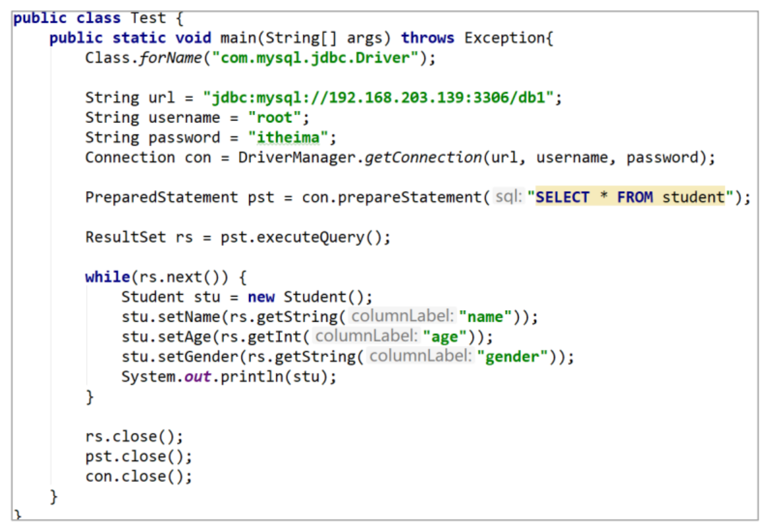Click "void" keyword in main signature
The image size is (771, 532).
(193, 38)
